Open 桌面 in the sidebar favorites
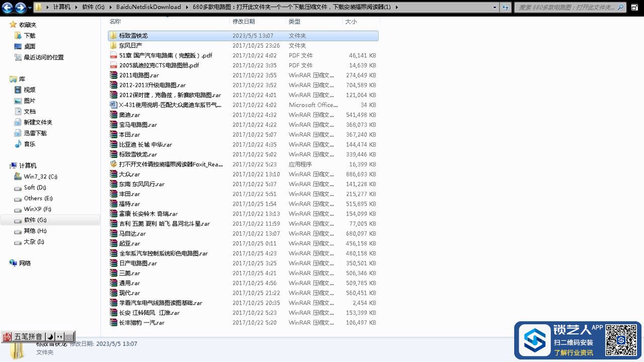 (x=30, y=46)
